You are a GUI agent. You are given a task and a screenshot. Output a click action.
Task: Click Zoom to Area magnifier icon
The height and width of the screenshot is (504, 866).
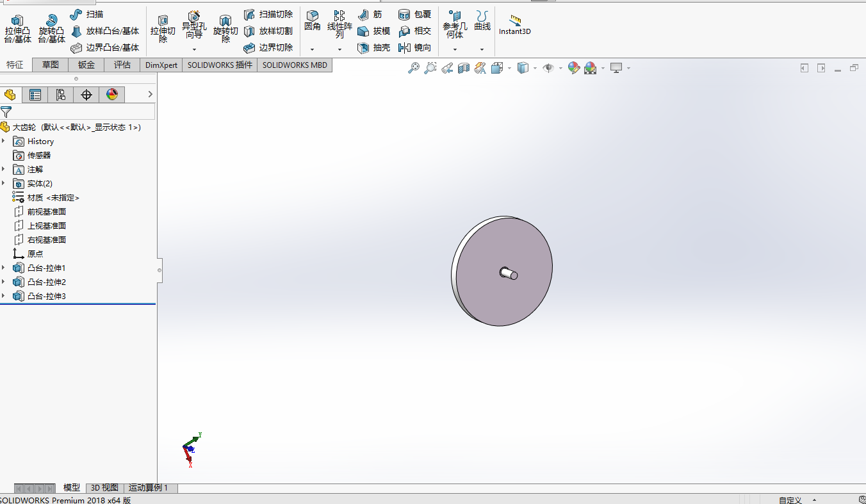point(430,68)
